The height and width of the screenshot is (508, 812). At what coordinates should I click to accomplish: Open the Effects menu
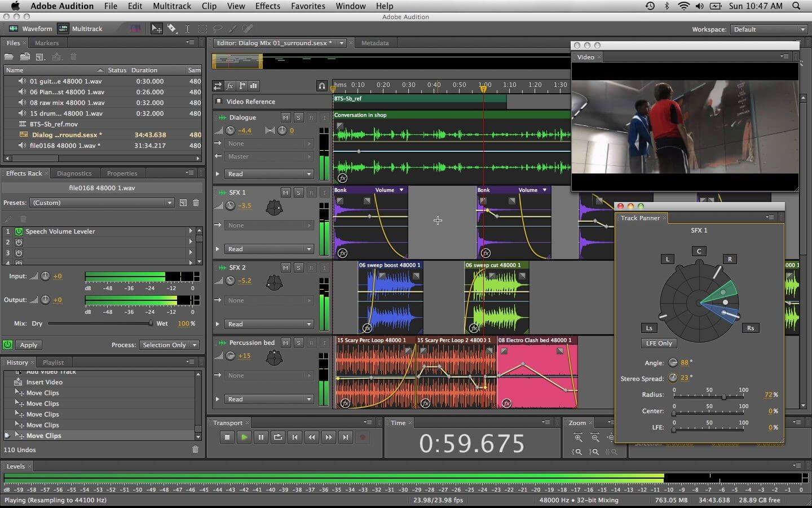click(267, 6)
